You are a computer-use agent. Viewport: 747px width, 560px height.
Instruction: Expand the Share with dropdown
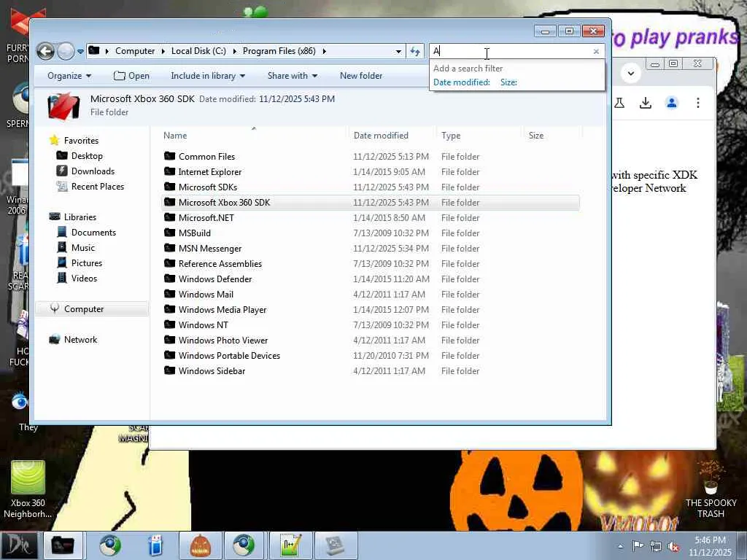292,76
